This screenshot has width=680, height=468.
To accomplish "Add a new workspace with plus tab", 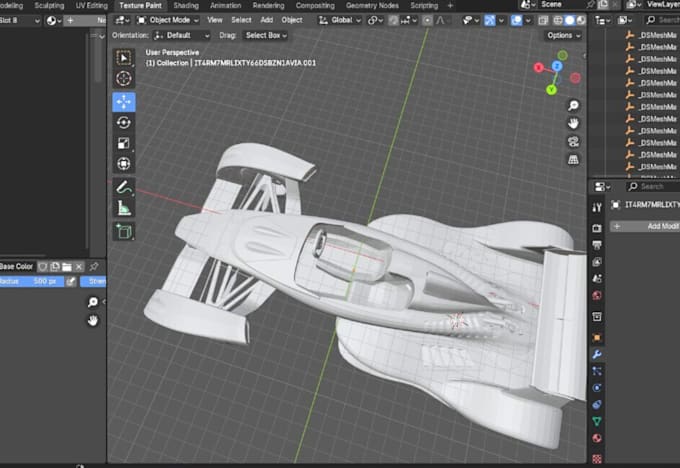I will (x=450, y=6).
